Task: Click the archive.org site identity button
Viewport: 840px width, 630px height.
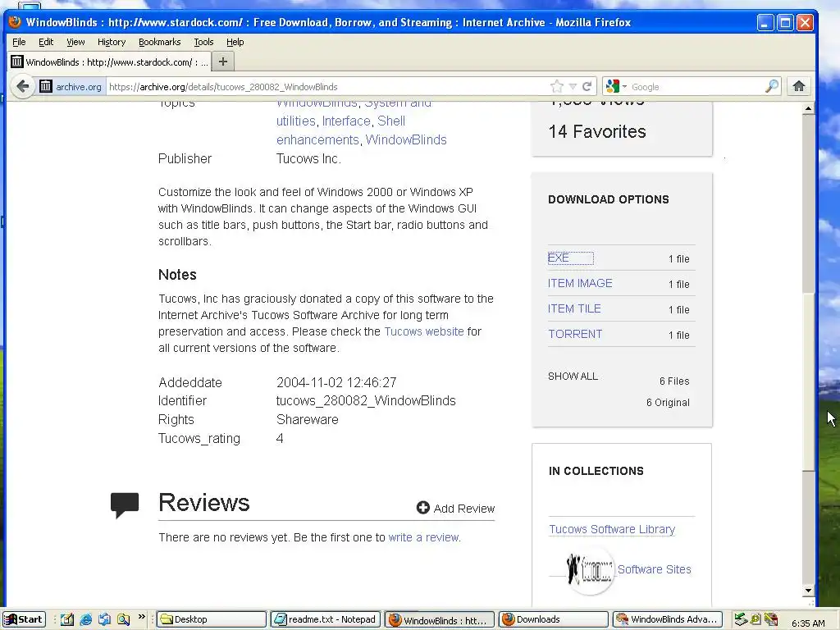Action: pyautogui.click(x=71, y=87)
